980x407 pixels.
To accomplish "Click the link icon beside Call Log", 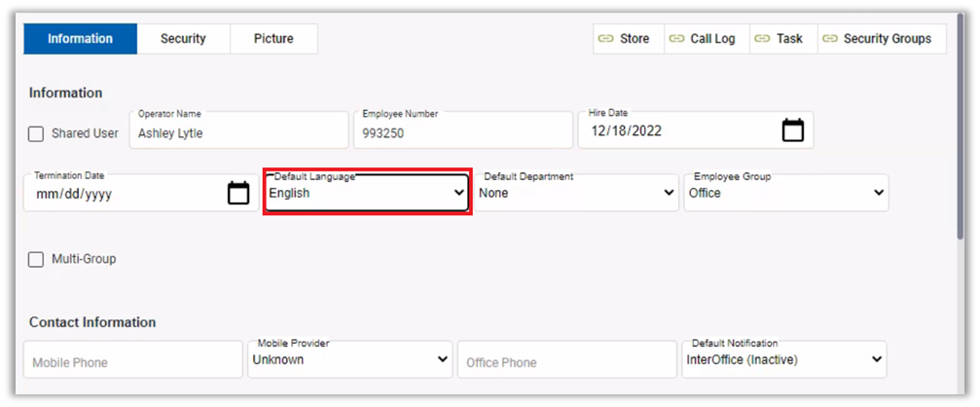I will pos(676,39).
